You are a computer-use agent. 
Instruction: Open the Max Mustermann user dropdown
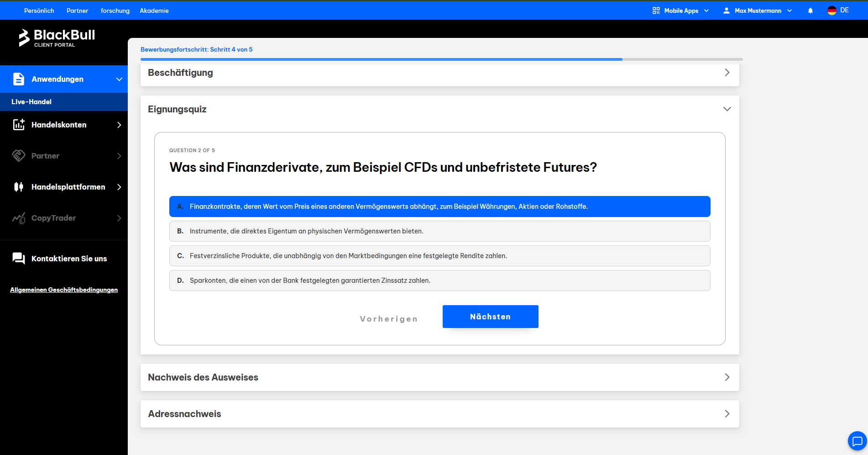pyautogui.click(x=757, y=11)
